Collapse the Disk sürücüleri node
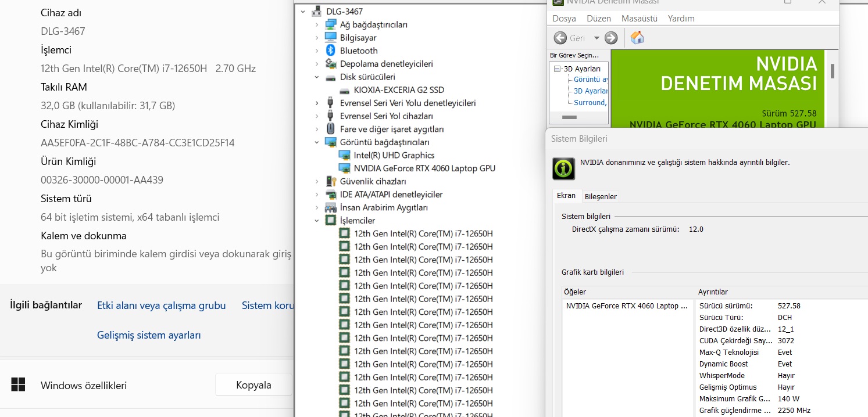868x417 pixels. (317, 77)
